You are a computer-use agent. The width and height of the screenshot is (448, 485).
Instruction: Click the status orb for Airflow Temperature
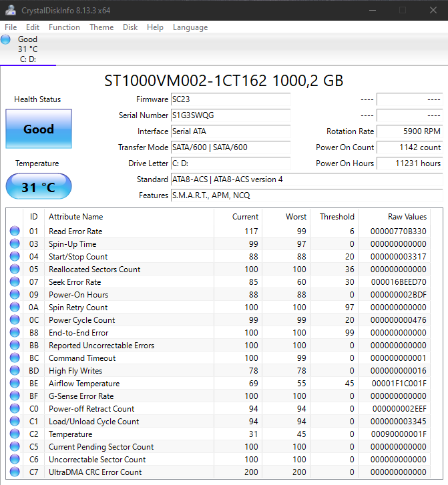click(x=15, y=383)
